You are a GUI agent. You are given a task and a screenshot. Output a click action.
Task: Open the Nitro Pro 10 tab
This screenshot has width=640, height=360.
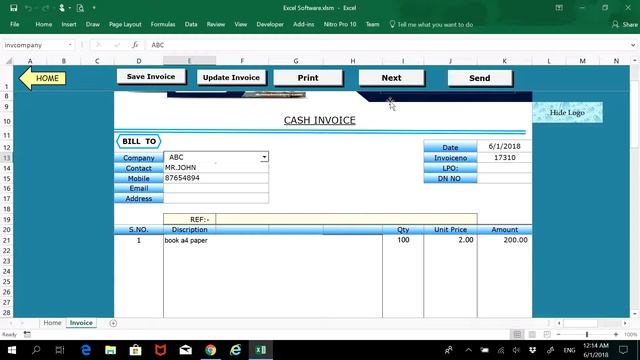pos(340,24)
